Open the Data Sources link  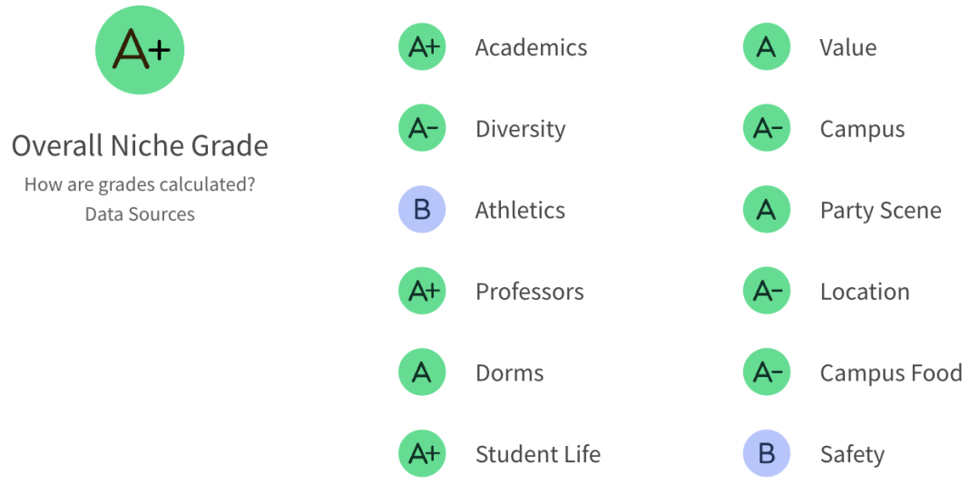(140, 214)
